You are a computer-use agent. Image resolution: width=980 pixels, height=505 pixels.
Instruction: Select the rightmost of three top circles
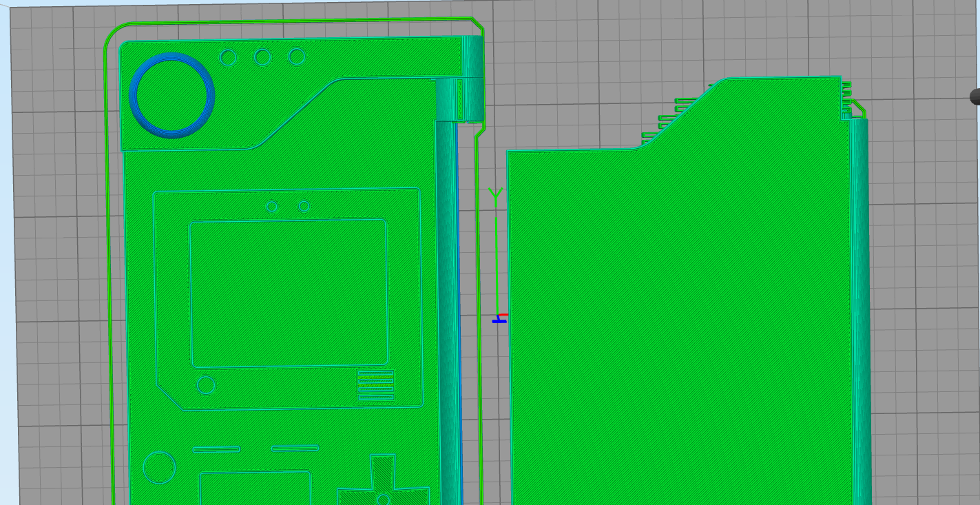point(296,56)
